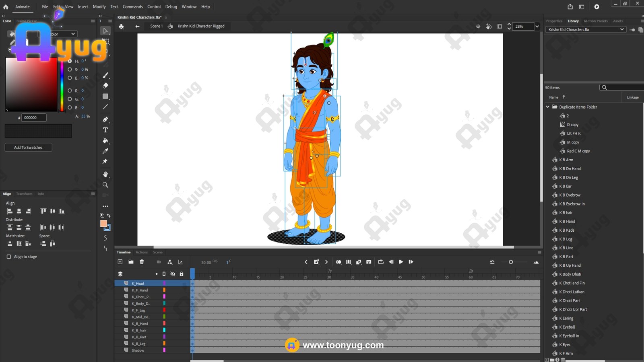644x362 pixels.
Task: Open the Edit Symbols clover dropdown
Action: [122, 26]
